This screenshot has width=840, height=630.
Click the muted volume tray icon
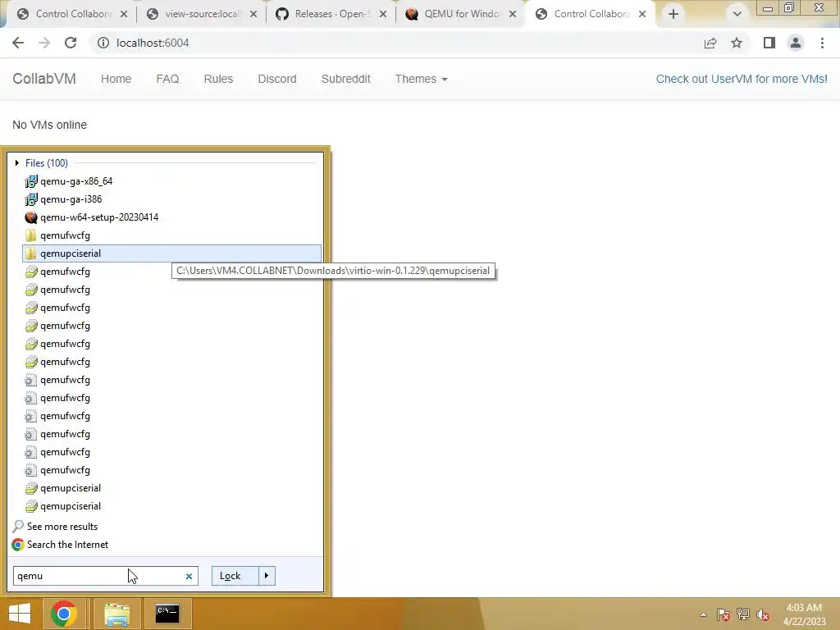point(763,614)
